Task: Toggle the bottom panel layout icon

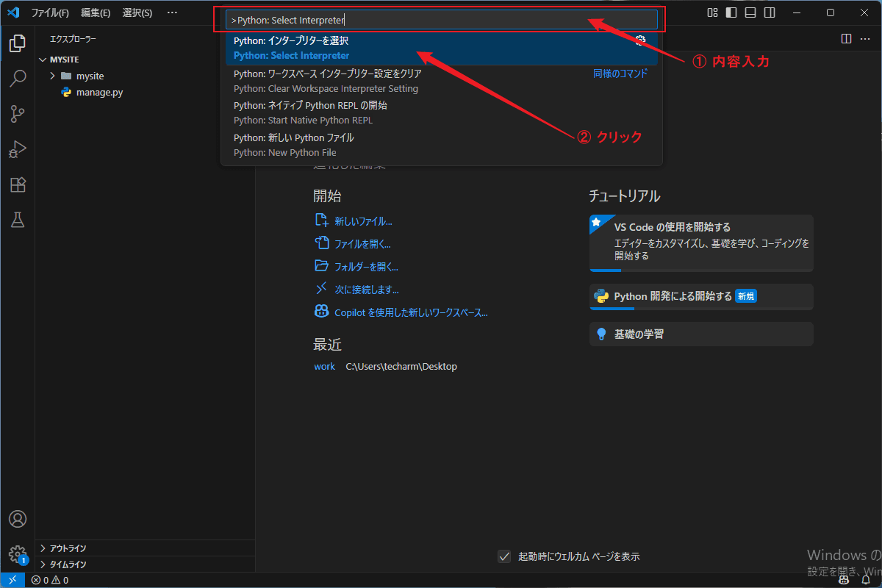Action: (750, 12)
